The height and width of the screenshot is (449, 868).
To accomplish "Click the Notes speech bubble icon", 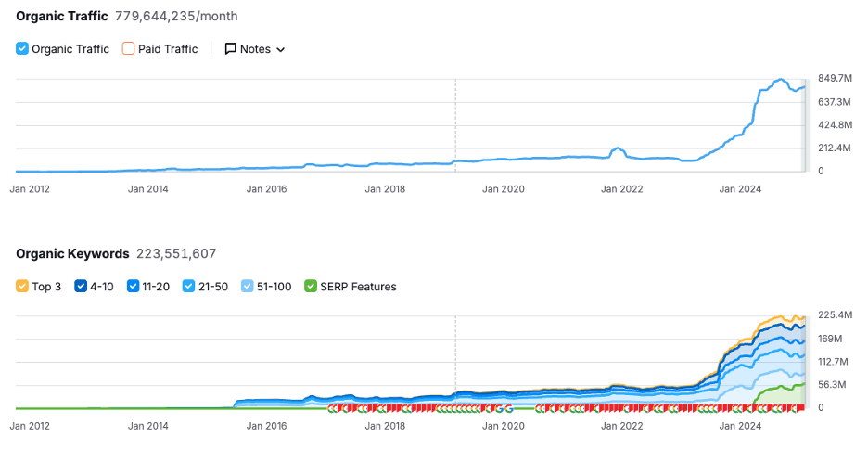I will (x=231, y=49).
